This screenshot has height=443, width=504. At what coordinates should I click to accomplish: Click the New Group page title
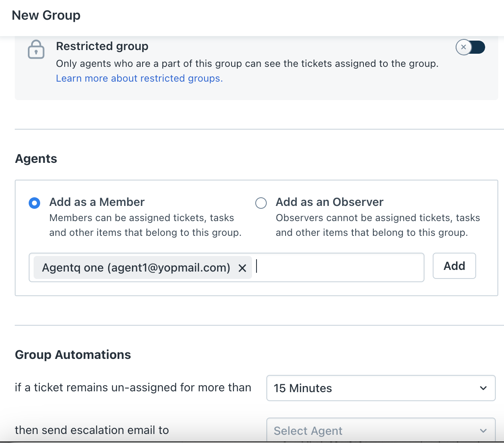point(46,15)
